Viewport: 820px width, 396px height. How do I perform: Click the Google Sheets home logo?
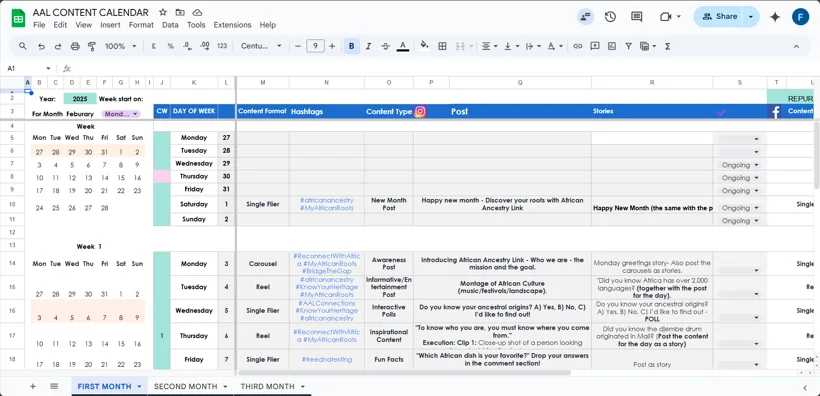coord(18,18)
